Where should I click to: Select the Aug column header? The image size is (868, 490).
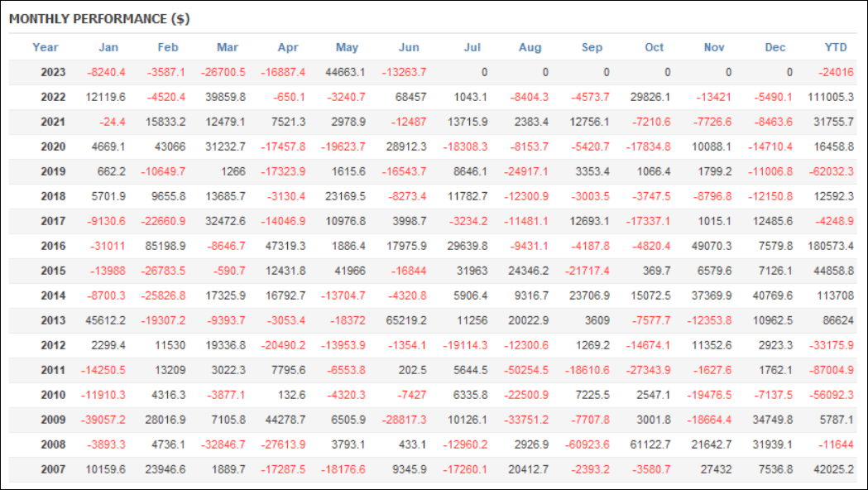coord(530,48)
